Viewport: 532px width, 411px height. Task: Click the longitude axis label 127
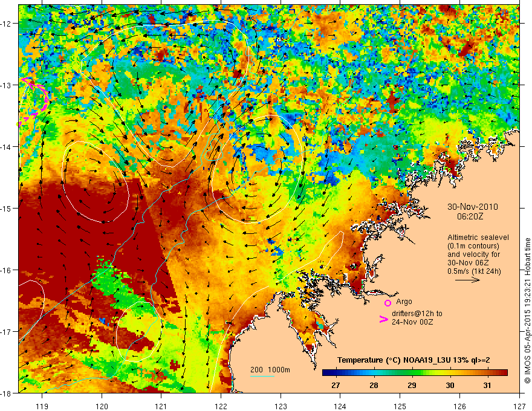[519, 406]
